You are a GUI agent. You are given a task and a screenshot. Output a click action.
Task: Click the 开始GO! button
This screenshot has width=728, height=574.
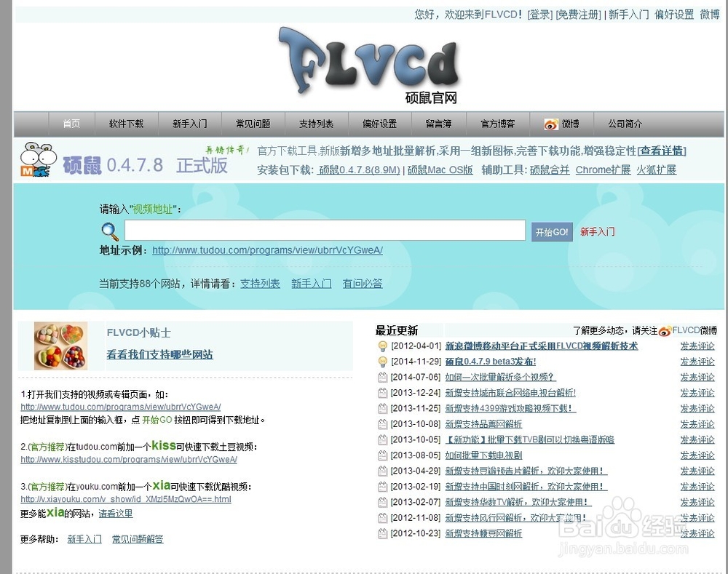(x=552, y=232)
